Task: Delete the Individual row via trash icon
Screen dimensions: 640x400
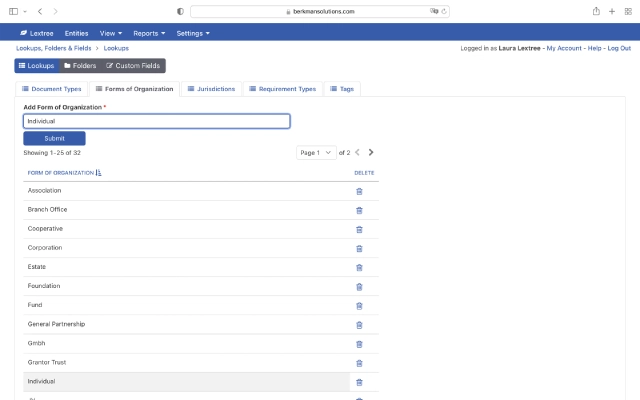Action: tap(359, 382)
